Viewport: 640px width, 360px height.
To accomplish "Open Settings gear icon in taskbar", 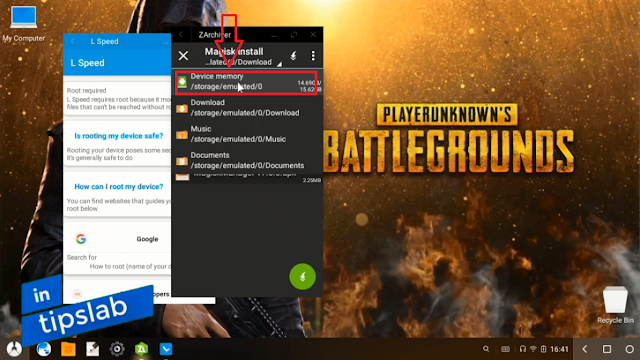I will pyautogui.click(x=117, y=349).
